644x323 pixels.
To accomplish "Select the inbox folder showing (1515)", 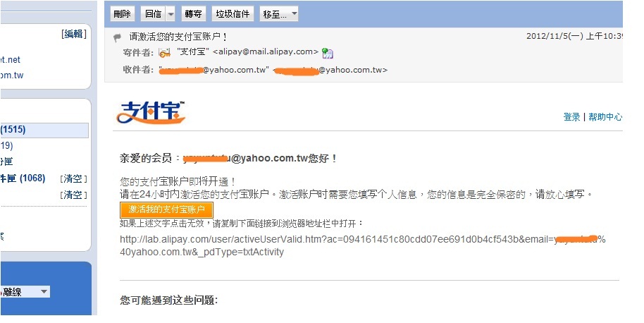I will [44, 130].
